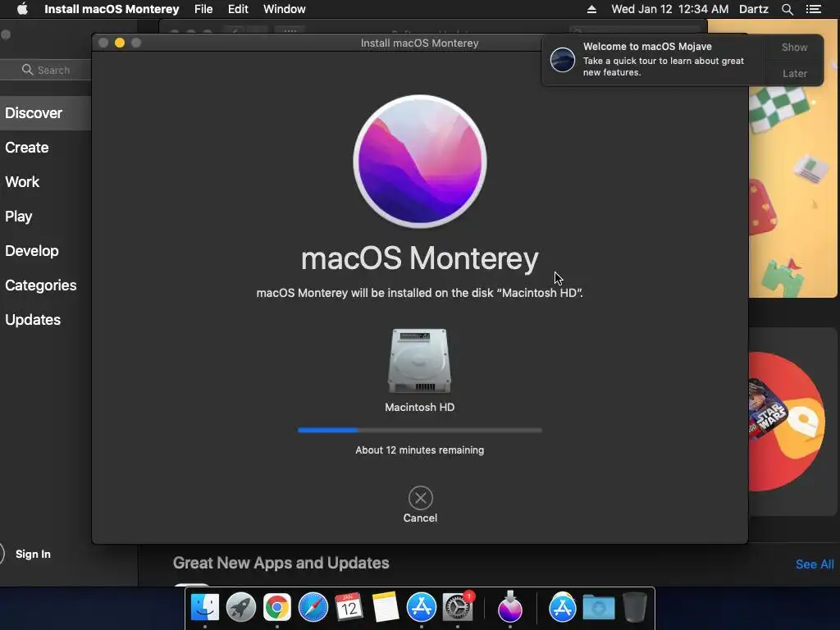840x630 pixels.
Task: Open System Preferences from the Dock
Action: pyautogui.click(x=458, y=608)
